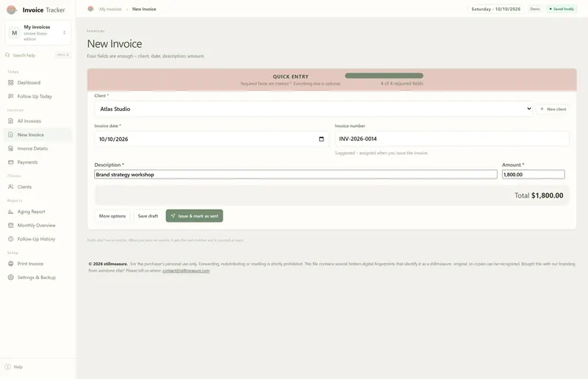Click the Description field
The image size is (588, 379).
[x=296, y=174]
